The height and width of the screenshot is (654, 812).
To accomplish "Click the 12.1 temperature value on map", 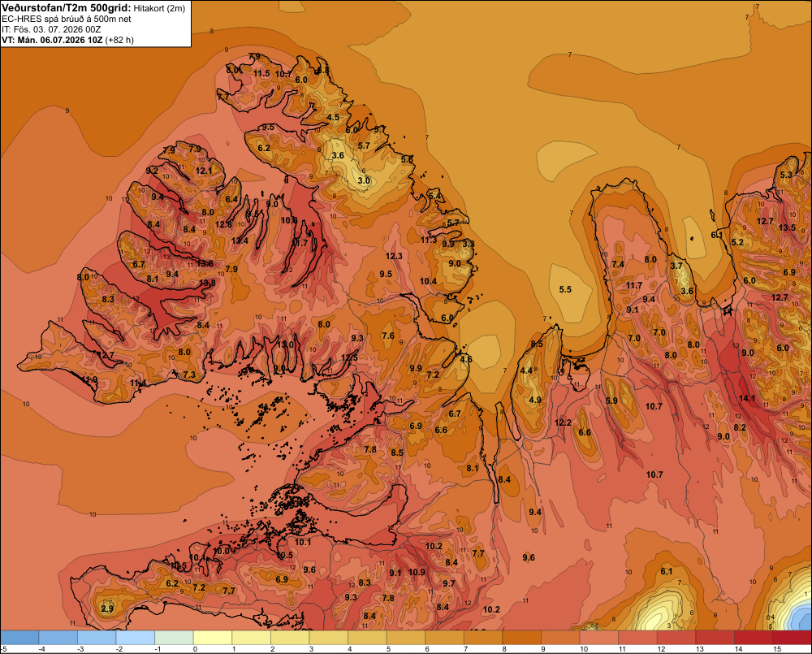I will (204, 171).
